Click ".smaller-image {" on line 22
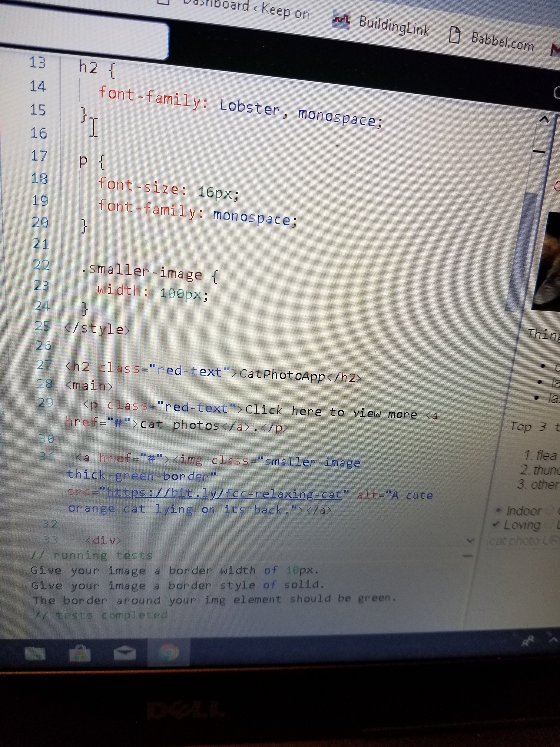 pos(150,272)
